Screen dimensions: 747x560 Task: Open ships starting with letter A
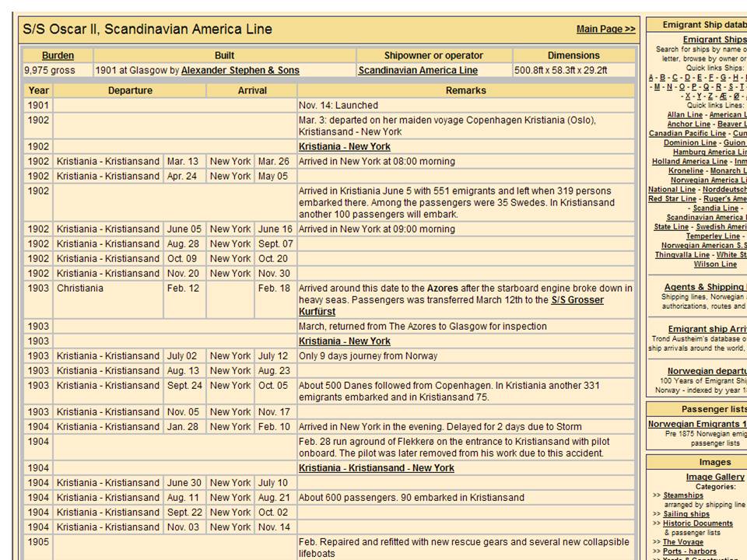coord(651,78)
